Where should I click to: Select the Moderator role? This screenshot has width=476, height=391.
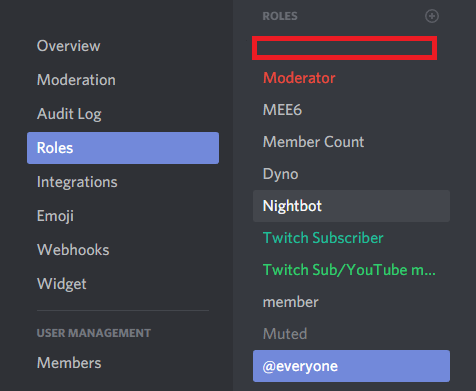(351, 78)
